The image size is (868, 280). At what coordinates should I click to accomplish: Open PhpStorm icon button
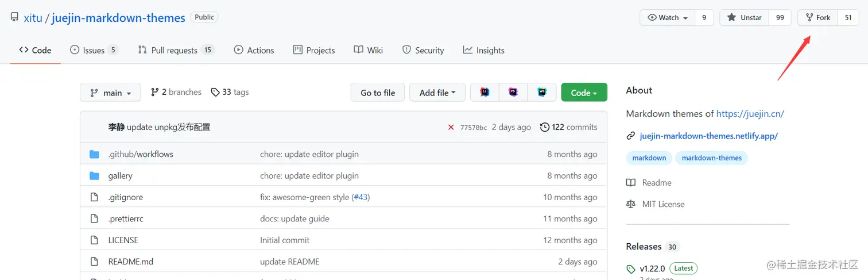click(513, 93)
